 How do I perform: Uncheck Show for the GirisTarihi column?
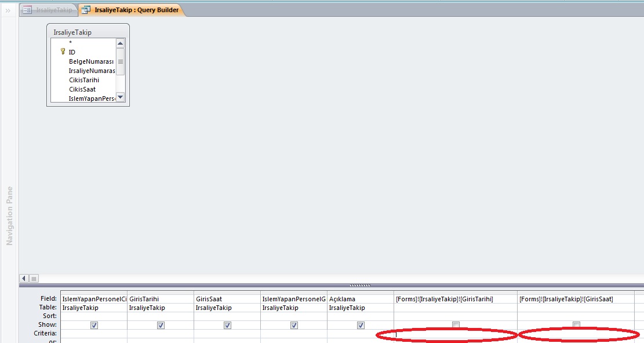point(161,326)
